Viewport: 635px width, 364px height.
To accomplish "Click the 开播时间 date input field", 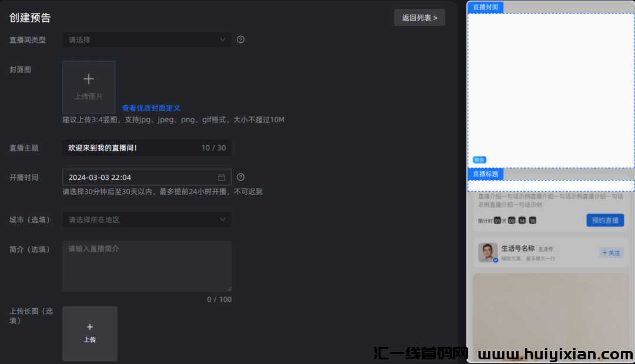I will [146, 178].
